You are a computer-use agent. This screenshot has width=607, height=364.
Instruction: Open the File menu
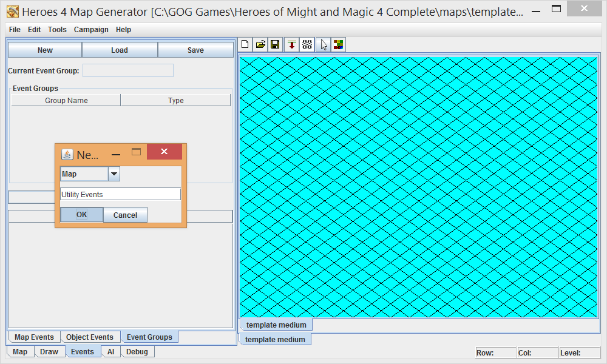(x=15, y=29)
